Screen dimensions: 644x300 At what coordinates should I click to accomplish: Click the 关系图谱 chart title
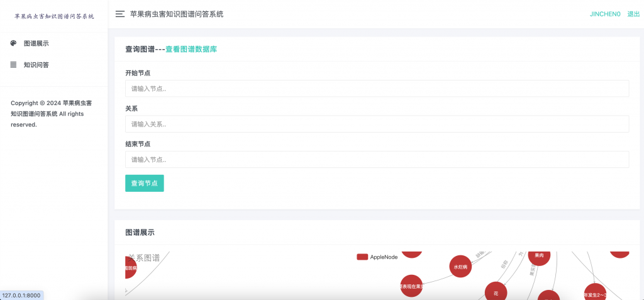pyautogui.click(x=144, y=258)
